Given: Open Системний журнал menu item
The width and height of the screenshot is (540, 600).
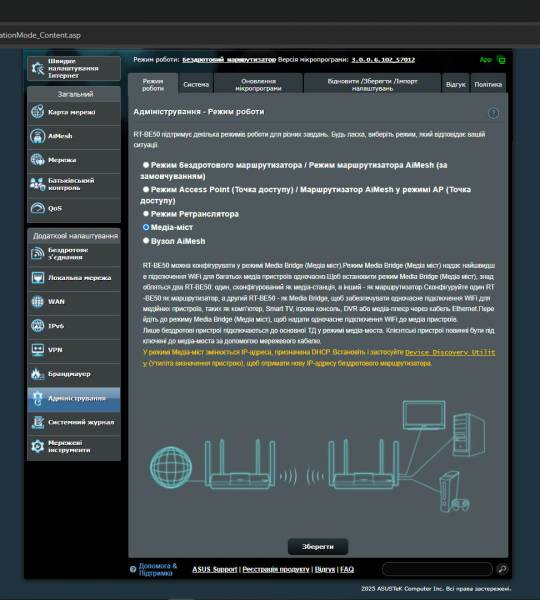Looking at the screenshot, I should (74, 422).
